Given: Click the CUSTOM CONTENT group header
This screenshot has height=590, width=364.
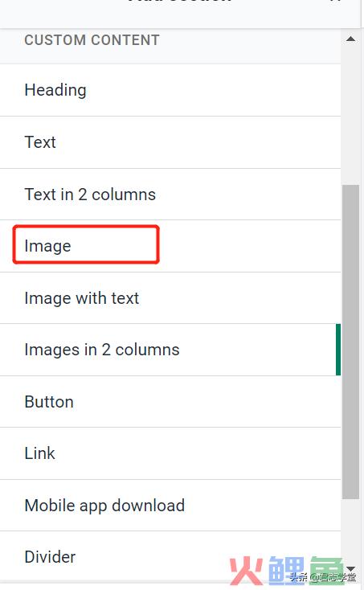Looking at the screenshot, I should pyautogui.click(x=92, y=40).
